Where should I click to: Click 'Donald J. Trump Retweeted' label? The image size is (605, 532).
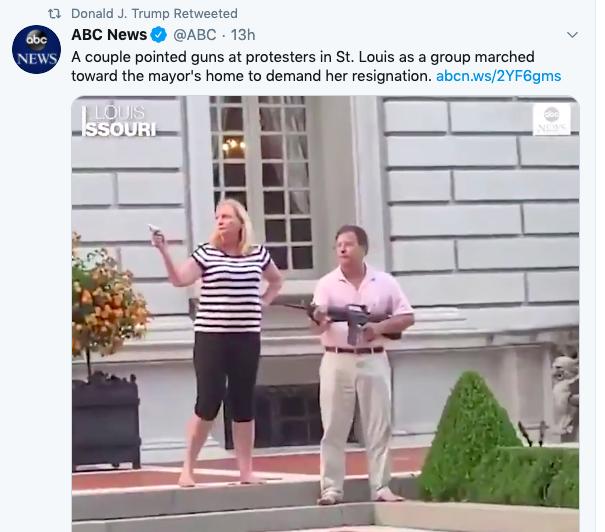pos(154,14)
